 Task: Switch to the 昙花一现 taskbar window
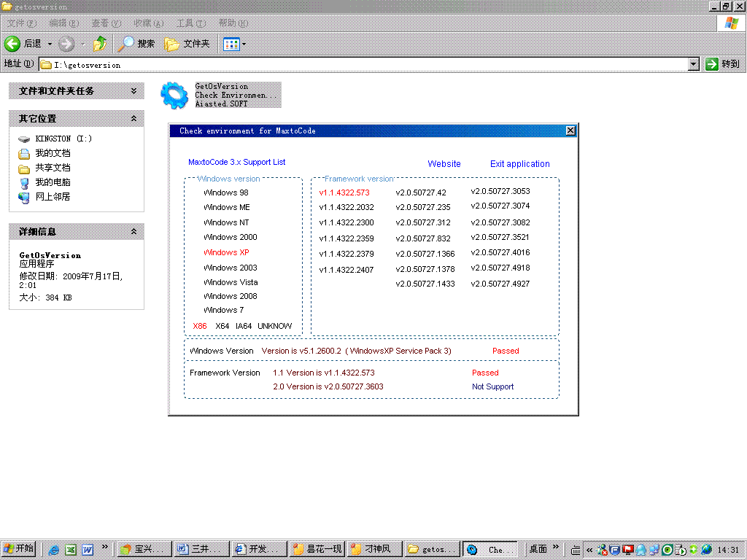[317, 549]
